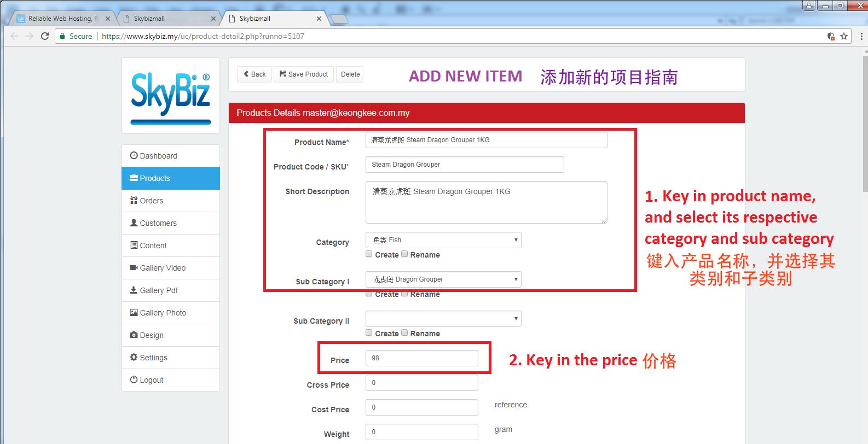
Task: Close the active Skybizmall tab
Action: pyautogui.click(x=319, y=19)
